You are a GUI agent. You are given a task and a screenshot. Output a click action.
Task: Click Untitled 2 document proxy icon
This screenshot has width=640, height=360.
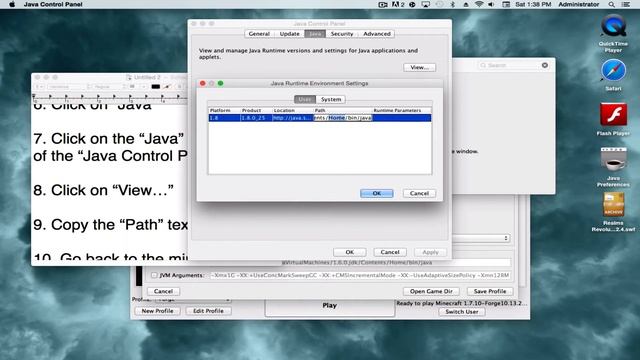tap(129, 77)
